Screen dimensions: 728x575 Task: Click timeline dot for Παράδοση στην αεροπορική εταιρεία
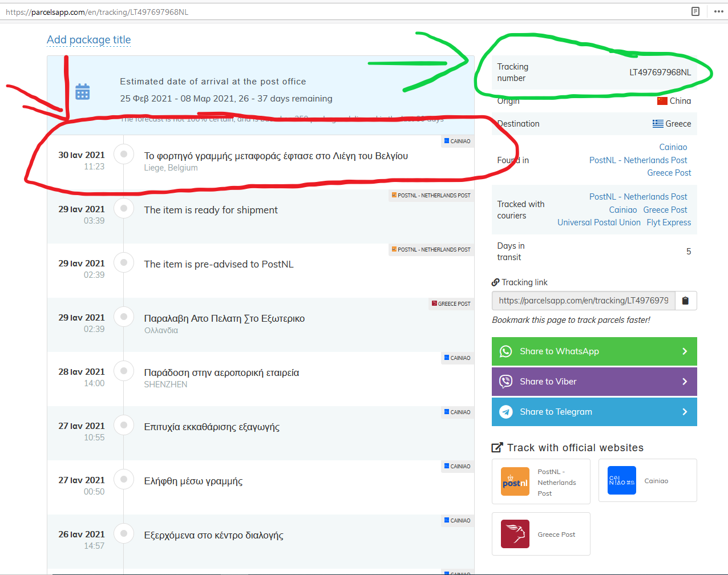tap(124, 371)
